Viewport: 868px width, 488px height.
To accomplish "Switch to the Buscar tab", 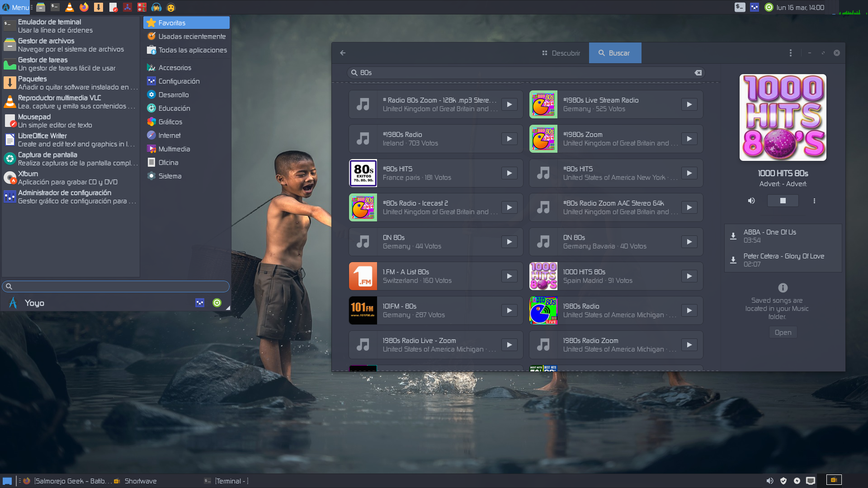I will point(614,53).
